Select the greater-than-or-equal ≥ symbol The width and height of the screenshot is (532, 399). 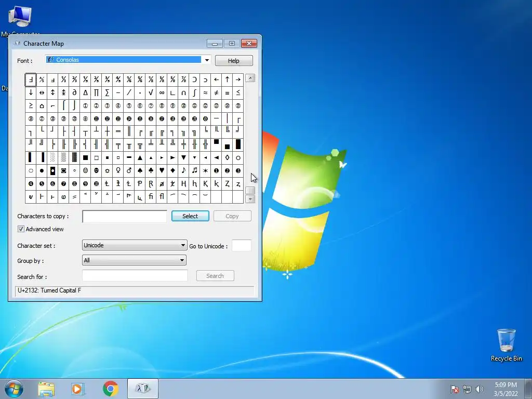pos(31,106)
